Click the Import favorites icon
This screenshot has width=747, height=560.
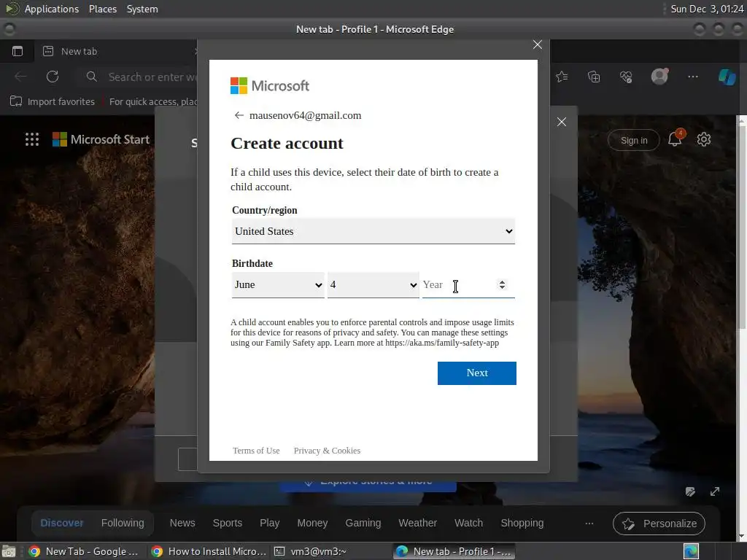click(x=16, y=101)
